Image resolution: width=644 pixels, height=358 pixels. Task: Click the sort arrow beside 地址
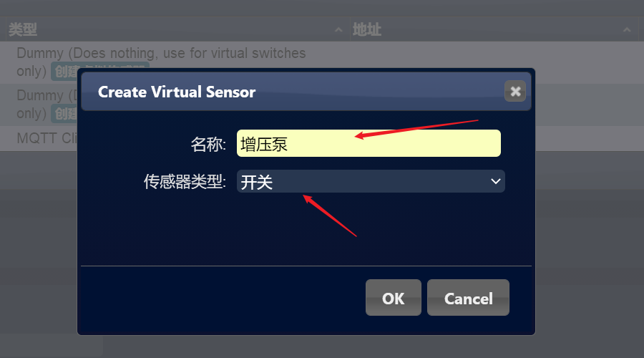(627, 29)
